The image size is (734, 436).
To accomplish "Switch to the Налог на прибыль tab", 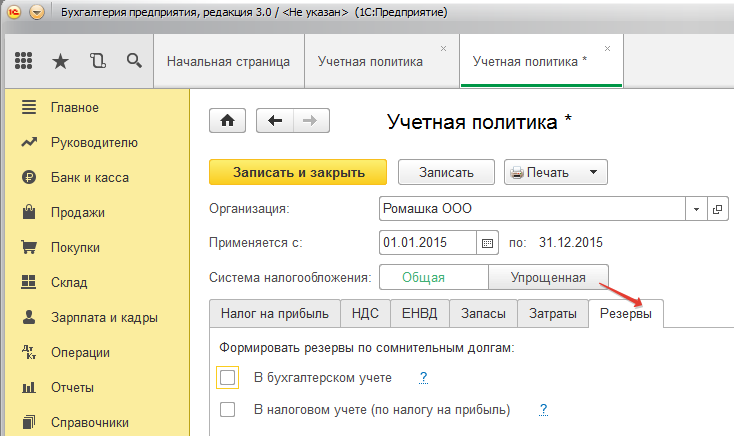I will [274, 313].
